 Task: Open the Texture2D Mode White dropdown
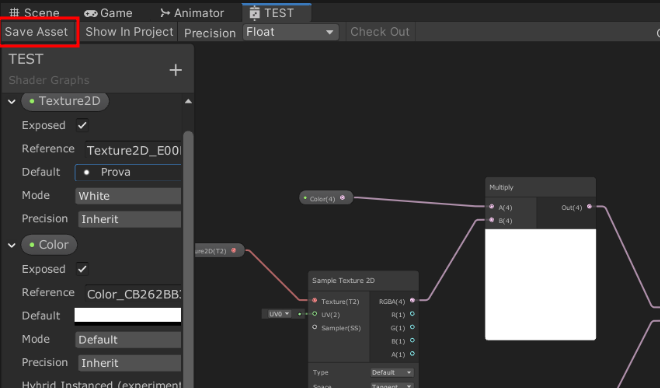point(128,196)
